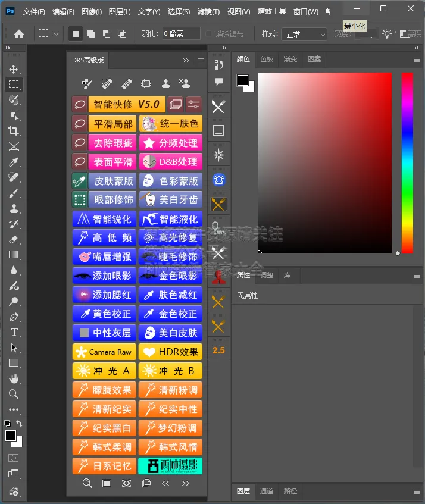Screen dimensions: 425x504
Task: Open the 样式 dropdown showing 正常
Action: (304, 34)
